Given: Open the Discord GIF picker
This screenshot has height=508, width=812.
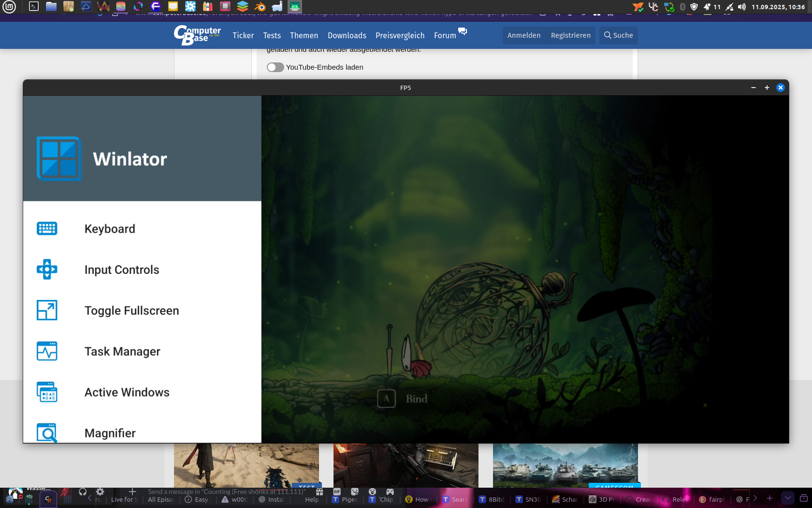Looking at the screenshot, I should [337, 492].
